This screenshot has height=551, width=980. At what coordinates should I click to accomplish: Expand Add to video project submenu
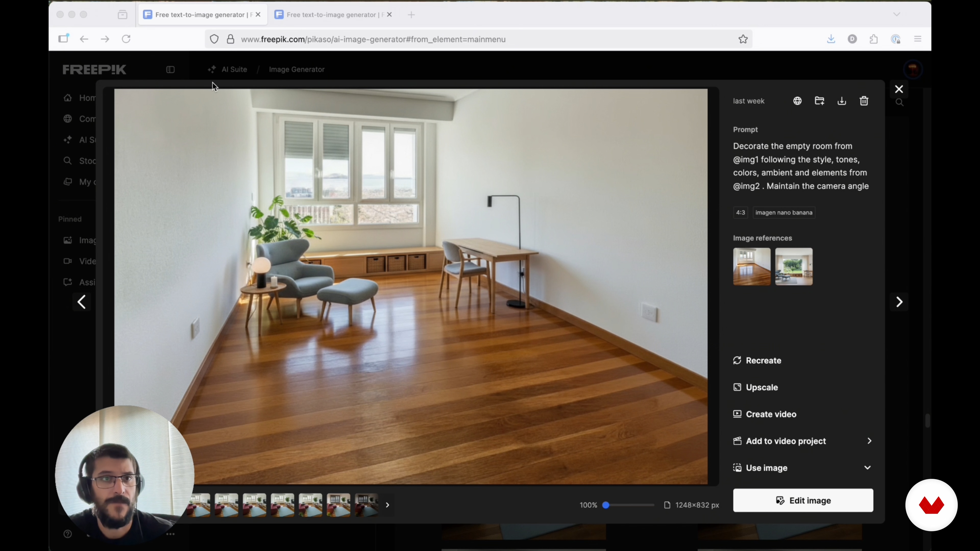click(869, 441)
